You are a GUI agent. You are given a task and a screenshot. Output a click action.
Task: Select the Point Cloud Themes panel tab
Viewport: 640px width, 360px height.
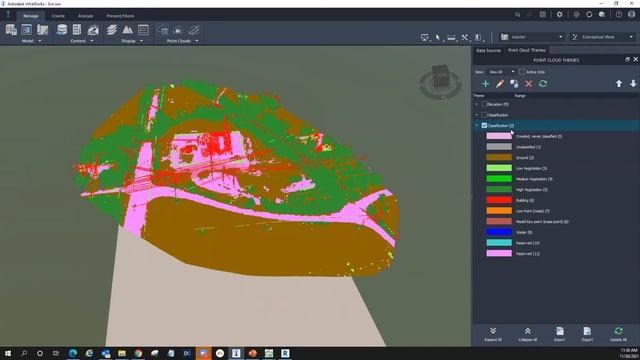click(527, 50)
